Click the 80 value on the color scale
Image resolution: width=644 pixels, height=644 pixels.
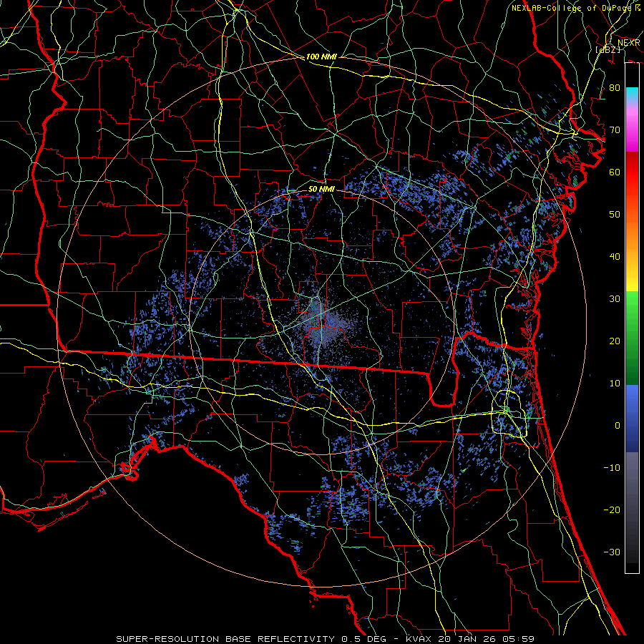tap(615, 88)
